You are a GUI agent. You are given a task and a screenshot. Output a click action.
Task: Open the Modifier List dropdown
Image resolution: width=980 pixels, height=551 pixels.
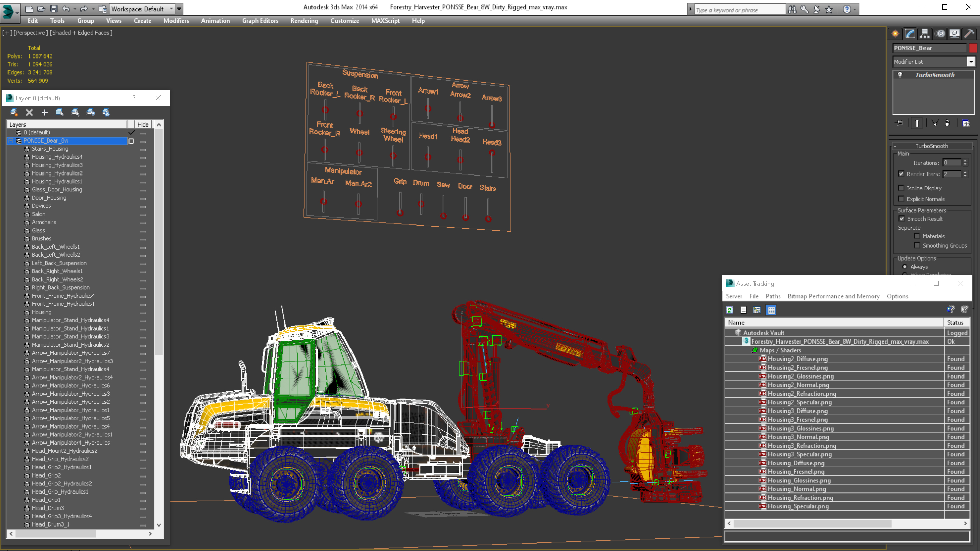pyautogui.click(x=971, y=62)
